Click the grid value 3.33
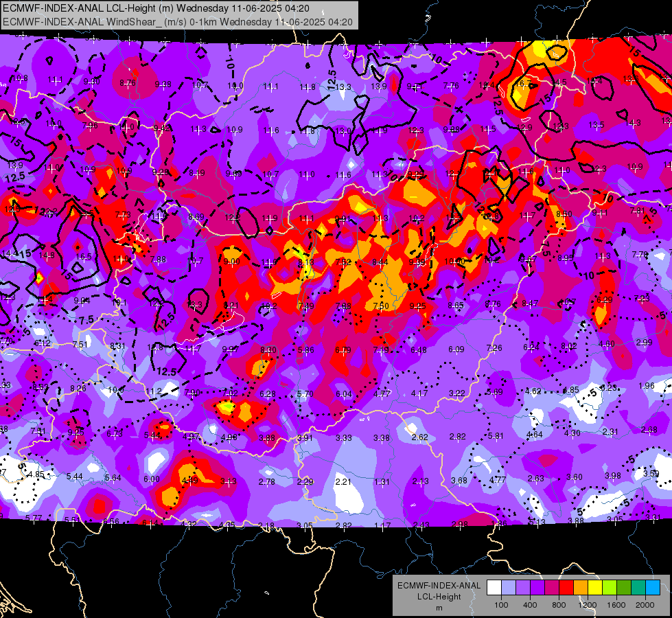The image size is (672, 618). [x=344, y=438]
